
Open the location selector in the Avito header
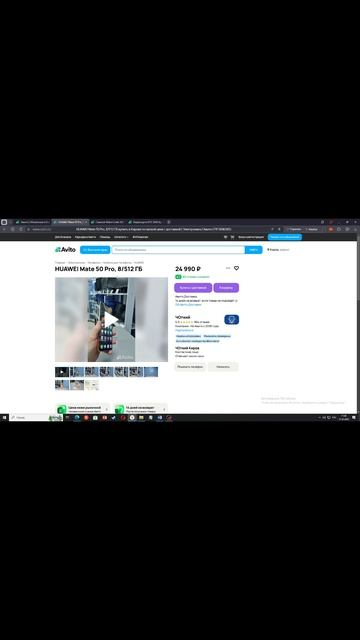[278, 249]
